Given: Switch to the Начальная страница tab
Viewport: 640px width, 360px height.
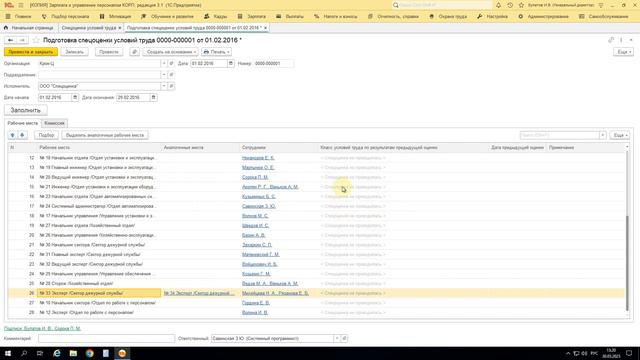Looking at the screenshot, I should click(29, 28).
